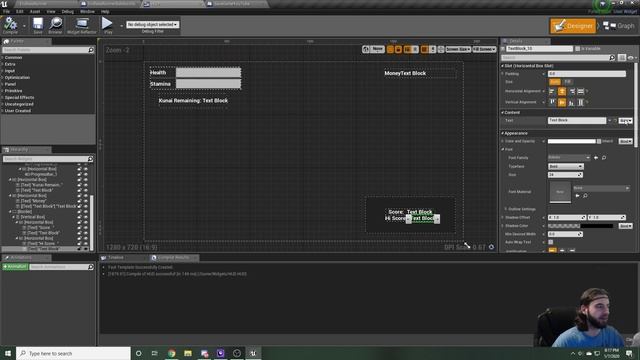Screen dimensions: 640x360
Task: Align vertically top in slot
Action: (x=552, y=102)
